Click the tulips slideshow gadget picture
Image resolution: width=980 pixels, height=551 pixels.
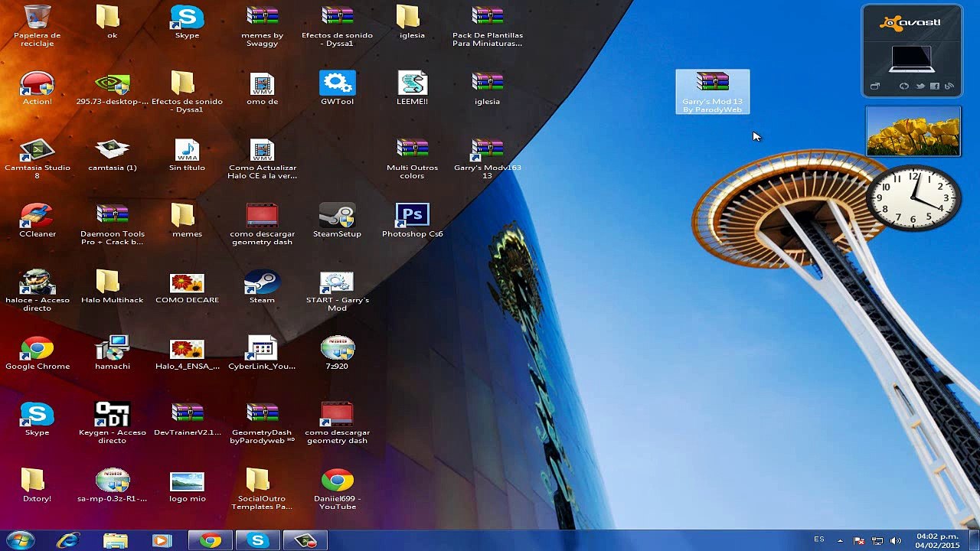(x=913, y=131)
